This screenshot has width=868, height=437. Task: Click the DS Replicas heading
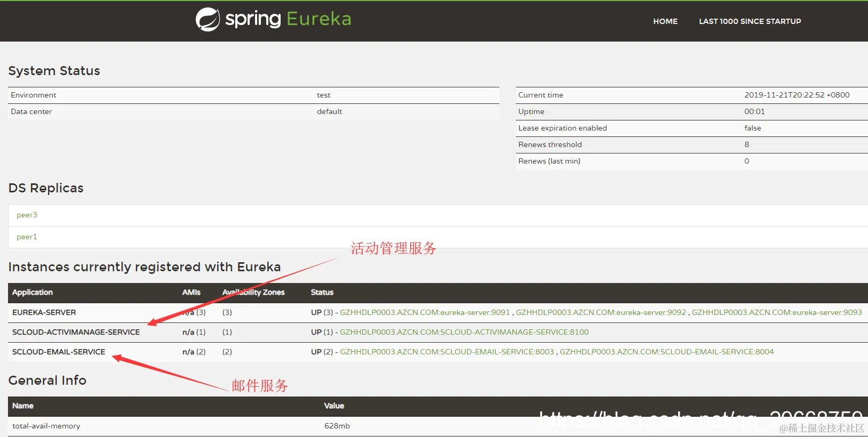[x=46, y=188]
